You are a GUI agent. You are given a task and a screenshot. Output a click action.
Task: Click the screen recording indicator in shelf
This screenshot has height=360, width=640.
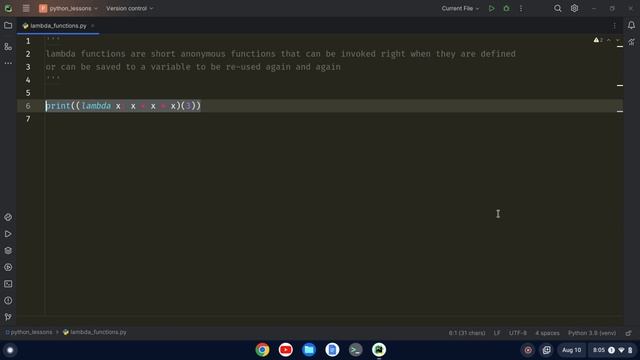[x=528, y=350]
